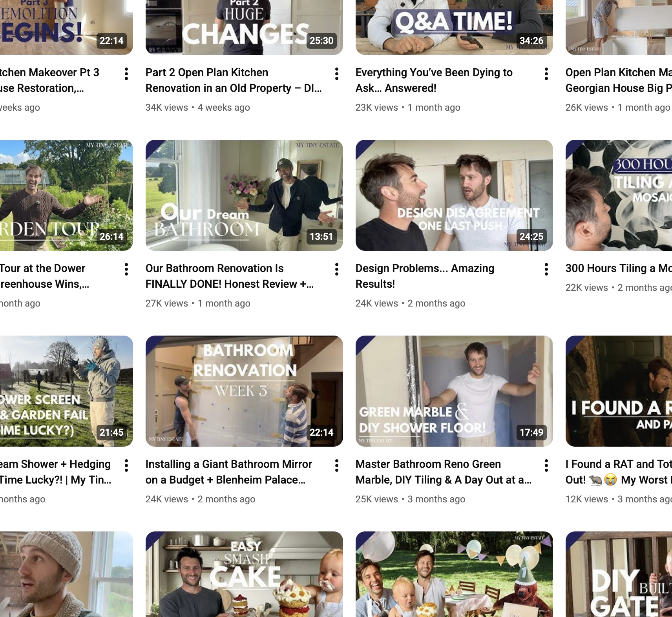
Task: Open the Demolition Begins Part 3 thumbnail
Action: point(66,27)
